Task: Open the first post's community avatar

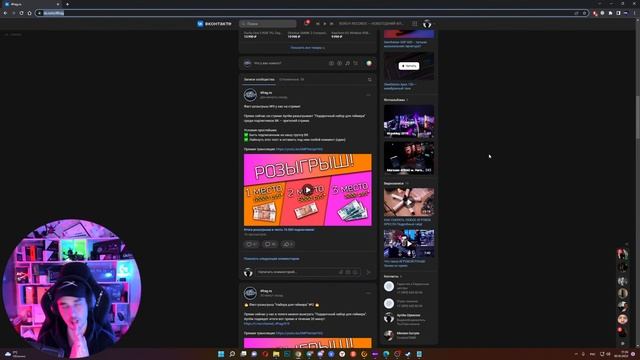Action: (x=250, y=95)
